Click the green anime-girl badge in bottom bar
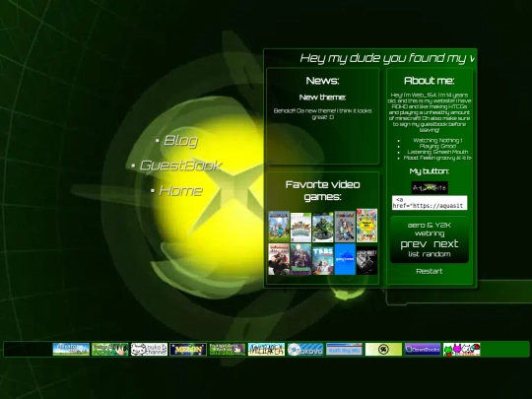The image size is (532, 399). [x=110, y=349]
